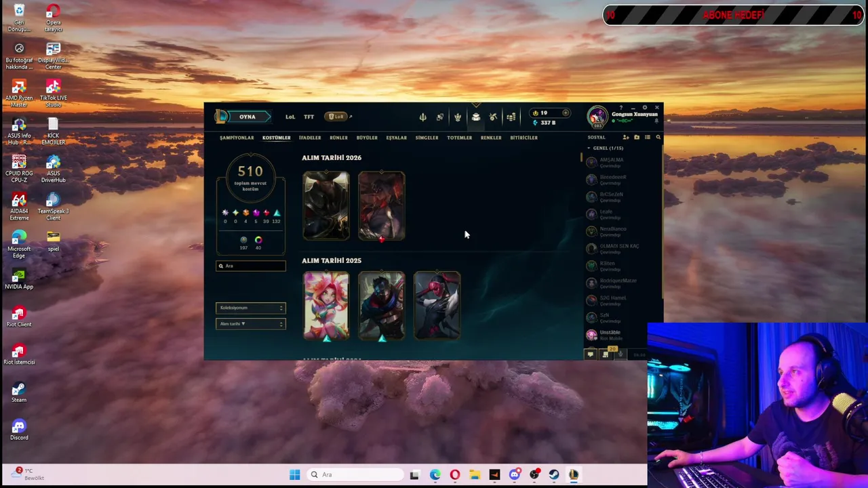868x488 pixels.
Task: Click the skin list scrollbar
Action: point(580,158)
